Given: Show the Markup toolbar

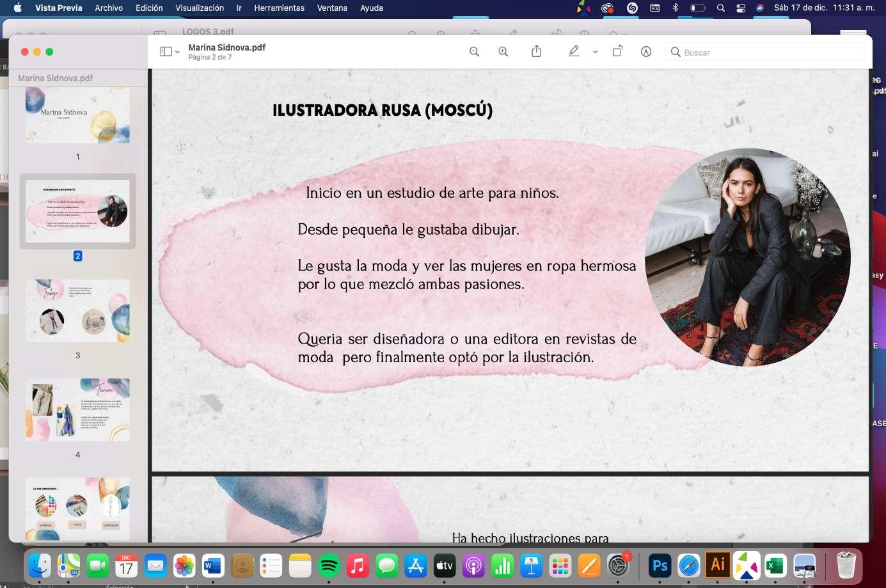Looking at the screenshot, I should pos(646,52).
